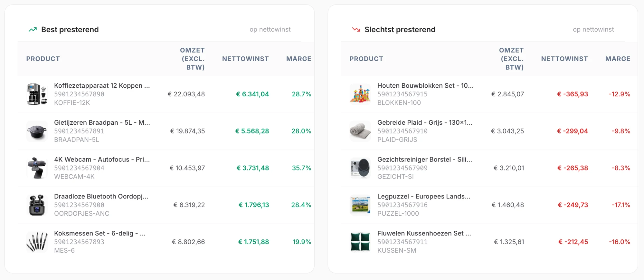Click omzet value '€ 22.093,48'
Screen dimensions: 644x280
pyautogui.click(x=186, y=94)
